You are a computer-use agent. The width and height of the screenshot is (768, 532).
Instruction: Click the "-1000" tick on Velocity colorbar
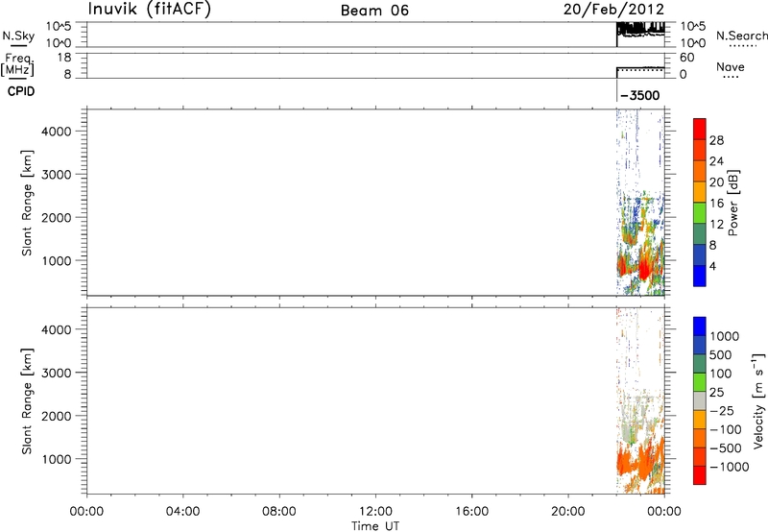(730, 467)
